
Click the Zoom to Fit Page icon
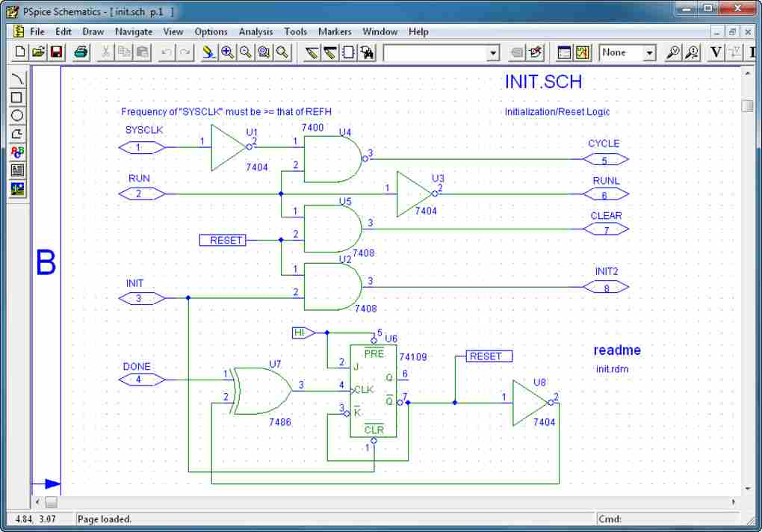tap(282, 52)
